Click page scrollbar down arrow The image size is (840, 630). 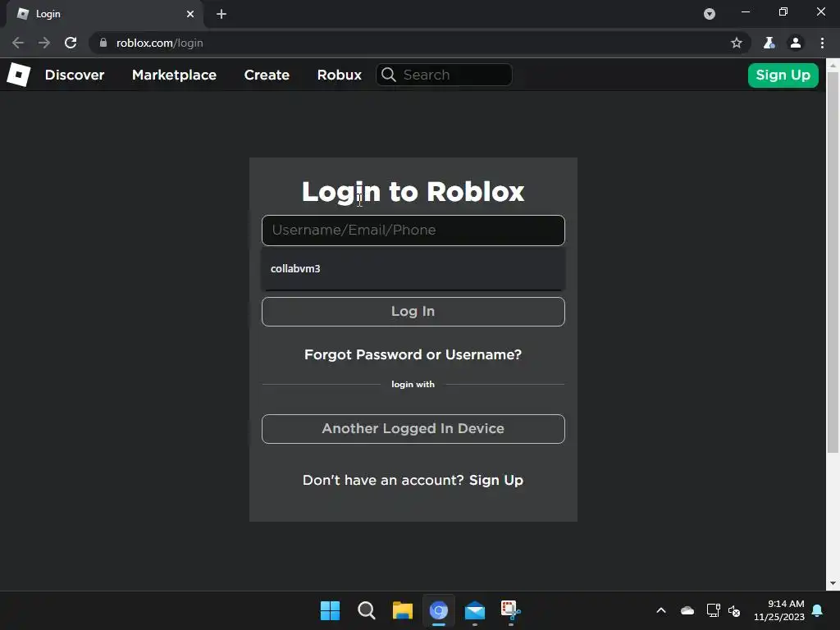tap(833, 583)
